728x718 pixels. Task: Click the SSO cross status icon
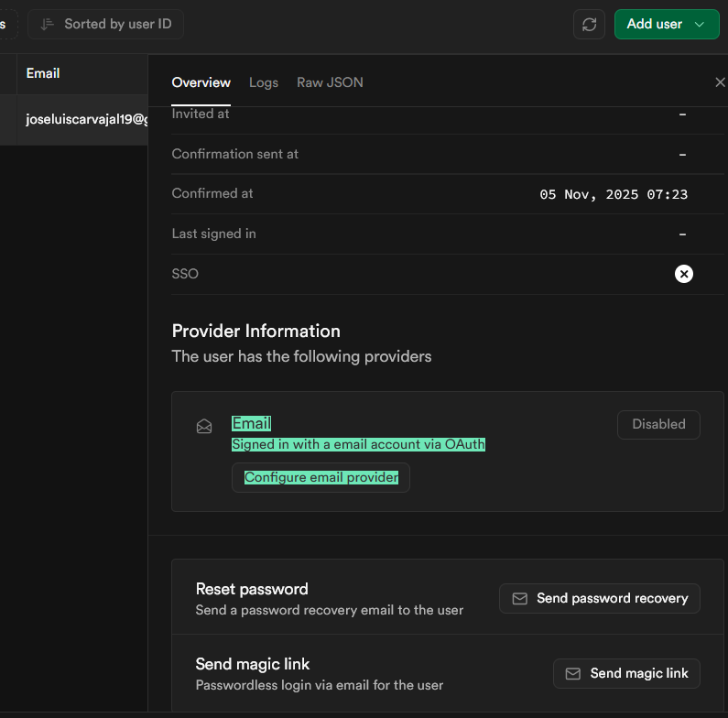[683, 274]
